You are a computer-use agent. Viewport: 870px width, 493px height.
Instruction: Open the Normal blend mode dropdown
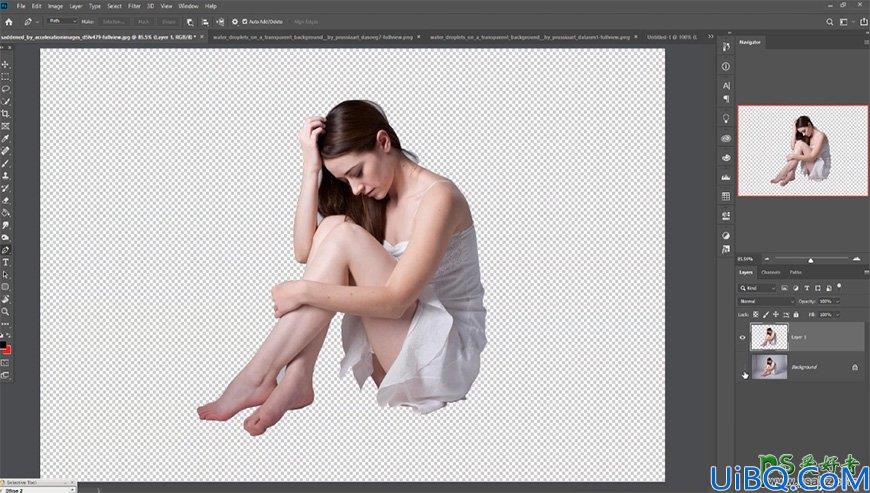(766, 301)
